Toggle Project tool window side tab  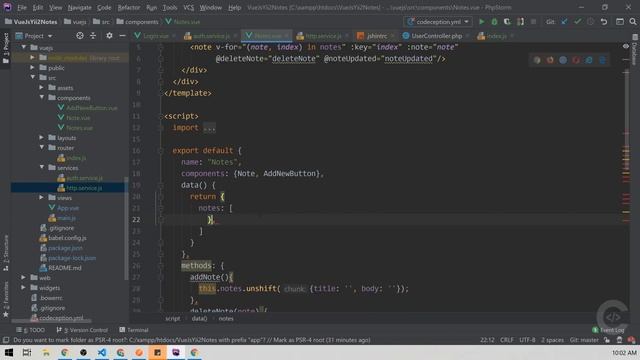click(x=6, y=48)
